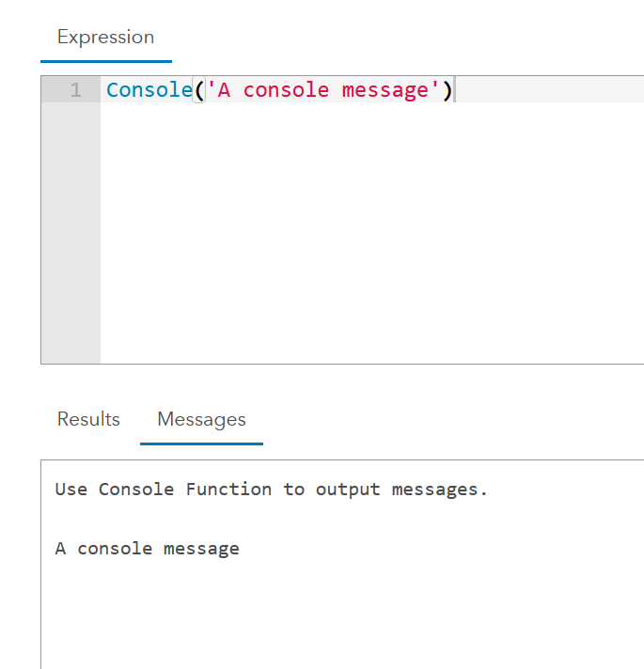Click empty space below the Messages output
This screenshot has height=669, width=644.
[x=338, y=620]
